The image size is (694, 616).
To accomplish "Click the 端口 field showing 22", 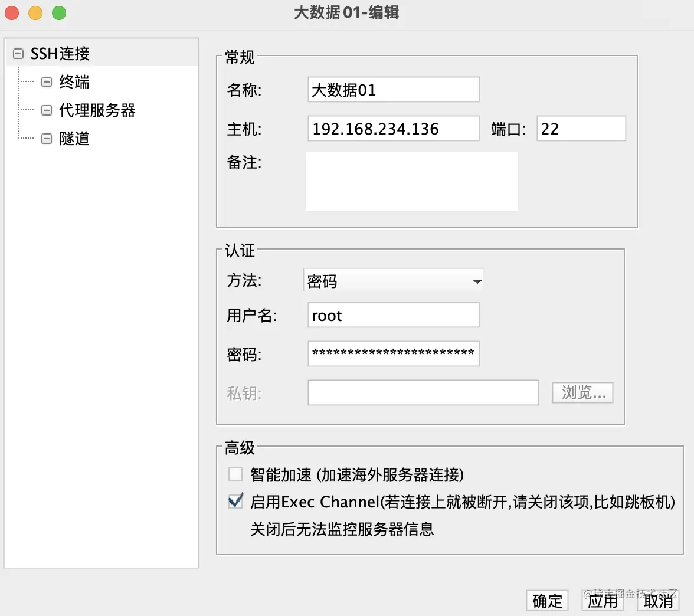I will click(x=581, y=129).
